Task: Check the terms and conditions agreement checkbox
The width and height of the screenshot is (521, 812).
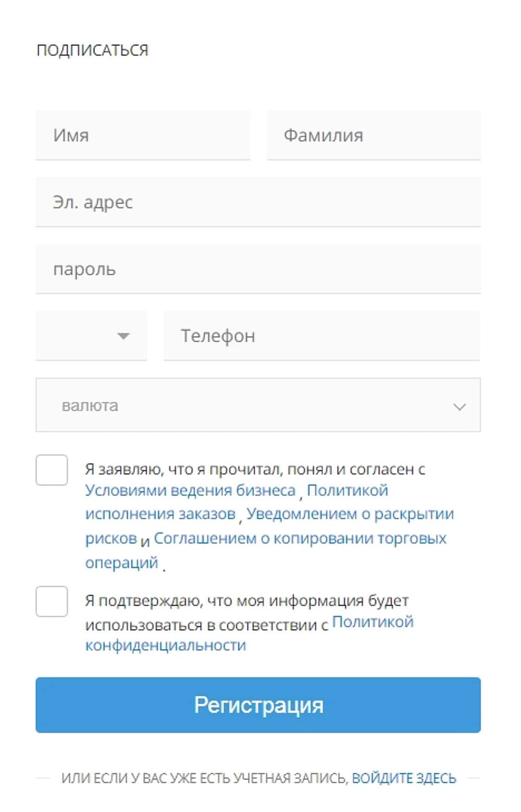Action: click(52, 470)
